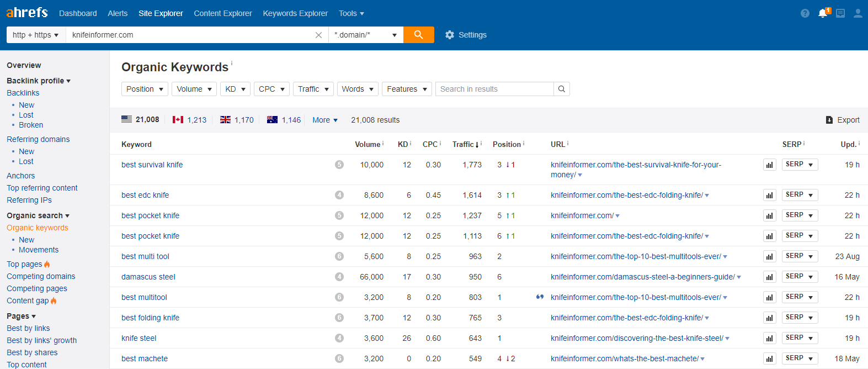868x369 pixels.
Task: Click the word count badge for best survival knife
Action: (x=339, y=165)
